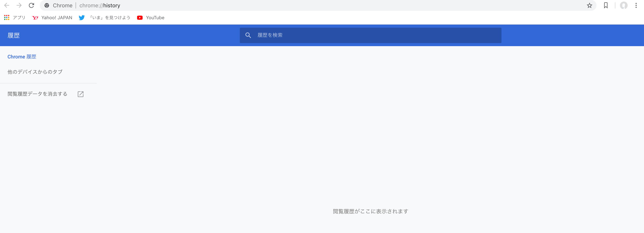Open the user profile avatar

click(x=624, y=6)
